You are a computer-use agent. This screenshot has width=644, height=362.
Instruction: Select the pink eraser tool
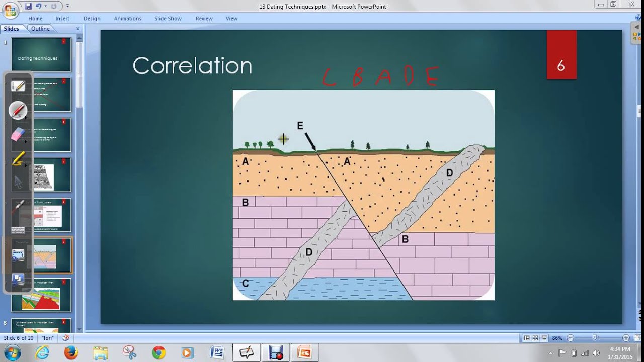(17, 134)
